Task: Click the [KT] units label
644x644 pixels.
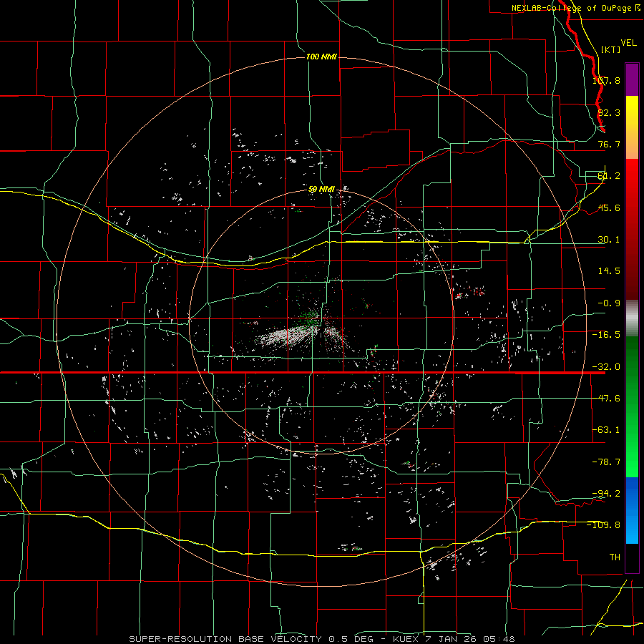Action: click(610, 49)
